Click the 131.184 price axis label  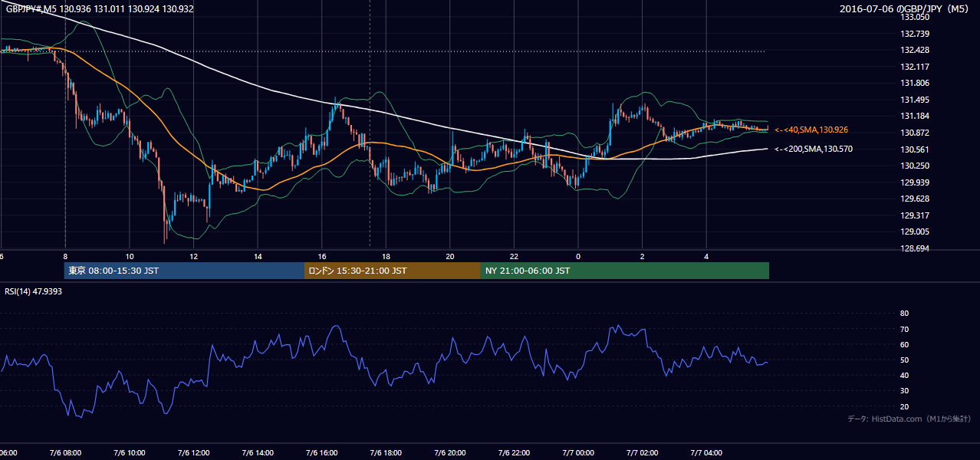916,116
